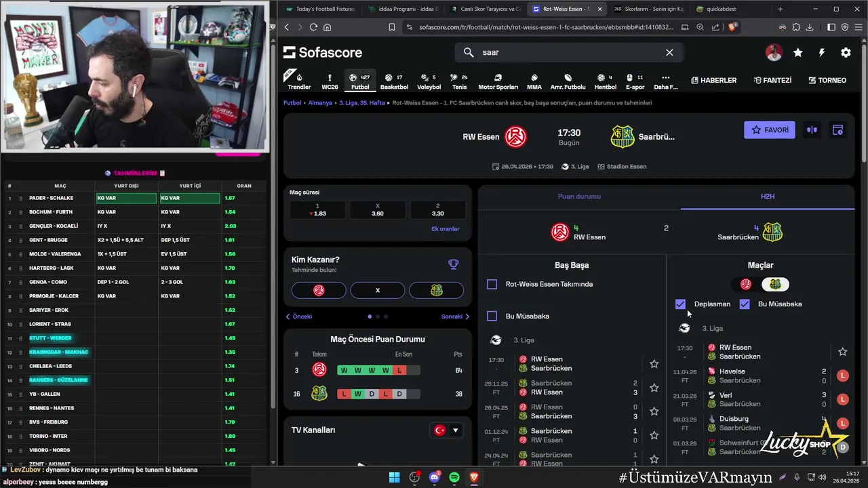Open the Futbol sport tab
This screenshot has width=868, height=488.
(360, 81)
